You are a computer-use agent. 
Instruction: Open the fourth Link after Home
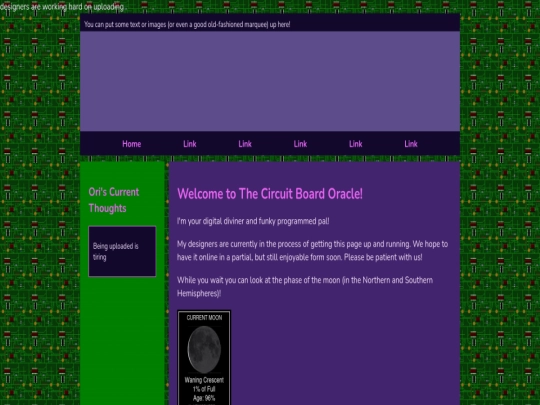point(355,144)
